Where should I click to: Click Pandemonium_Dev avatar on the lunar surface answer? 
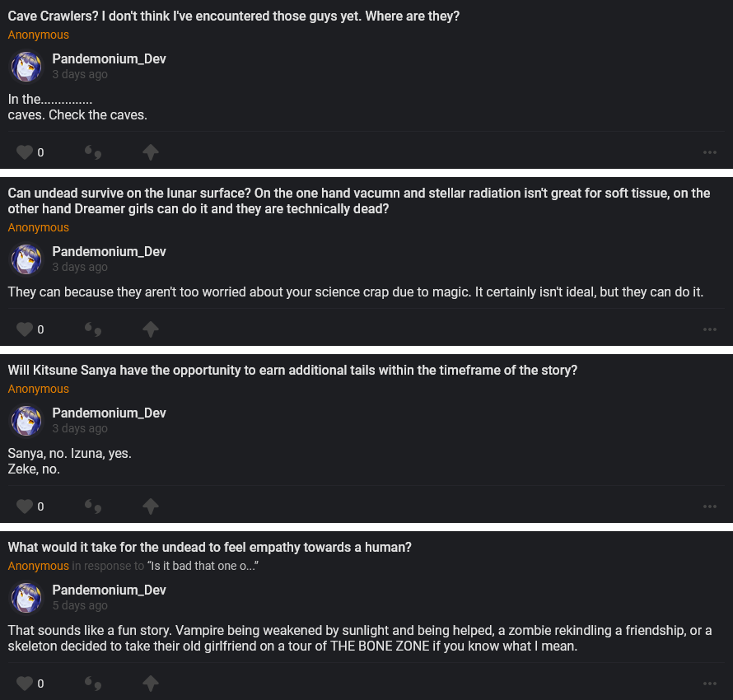[26, 259]
